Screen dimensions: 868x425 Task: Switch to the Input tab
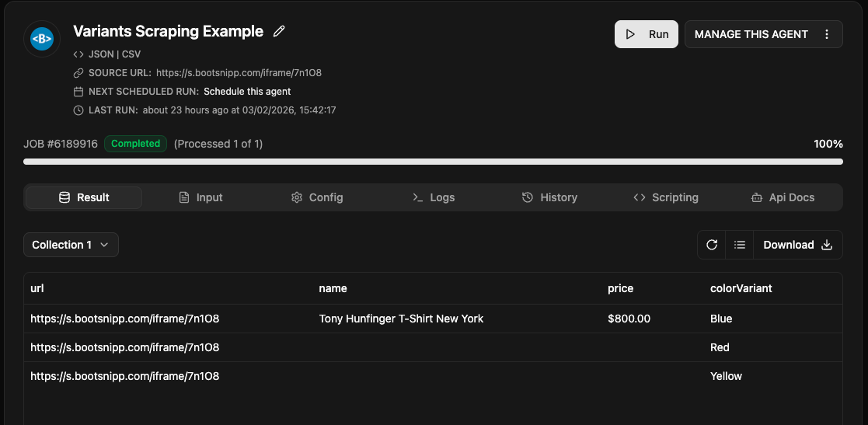coord(200,197)
